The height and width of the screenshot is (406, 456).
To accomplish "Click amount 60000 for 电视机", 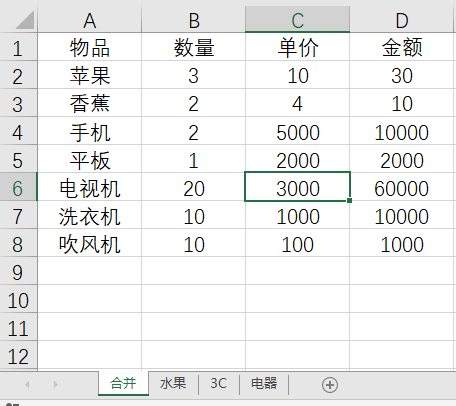I will click(402, 187).
